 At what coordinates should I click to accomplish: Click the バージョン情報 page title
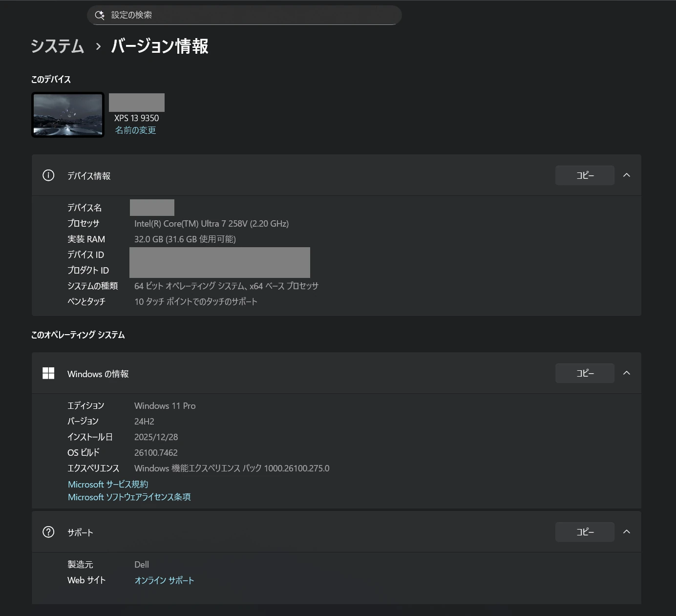[x=160, y=46]
